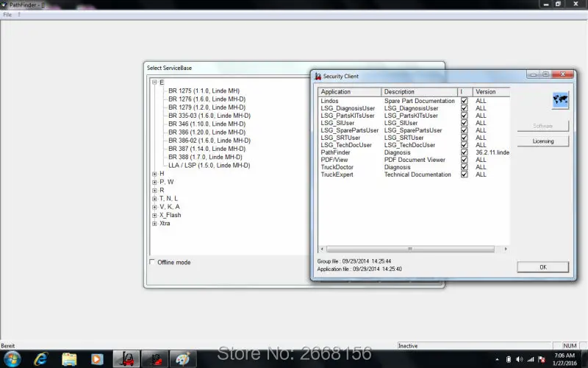Toggle the LSG_SIUser checkbox
Viewport: 588px width, 368px height.
coord(465,123)
